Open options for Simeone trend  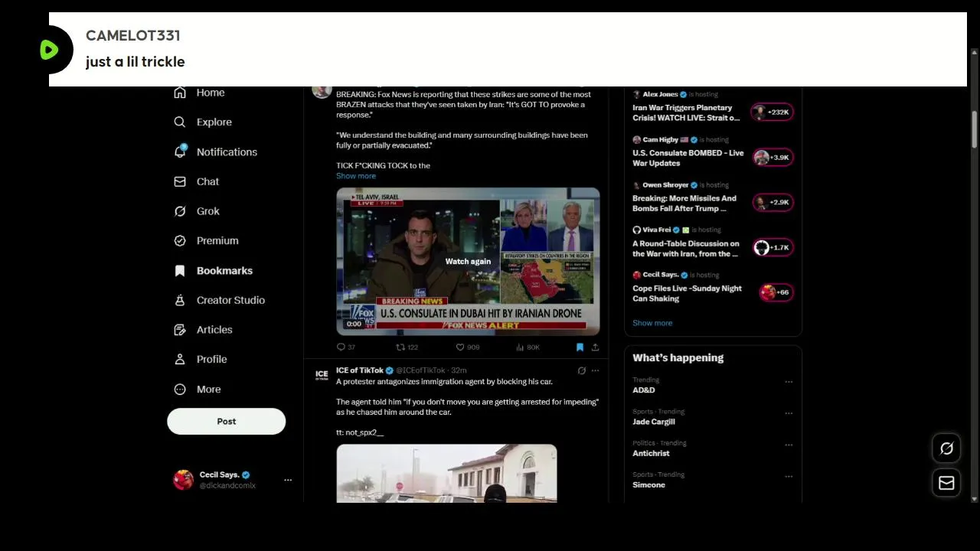(x=789, y=476)
